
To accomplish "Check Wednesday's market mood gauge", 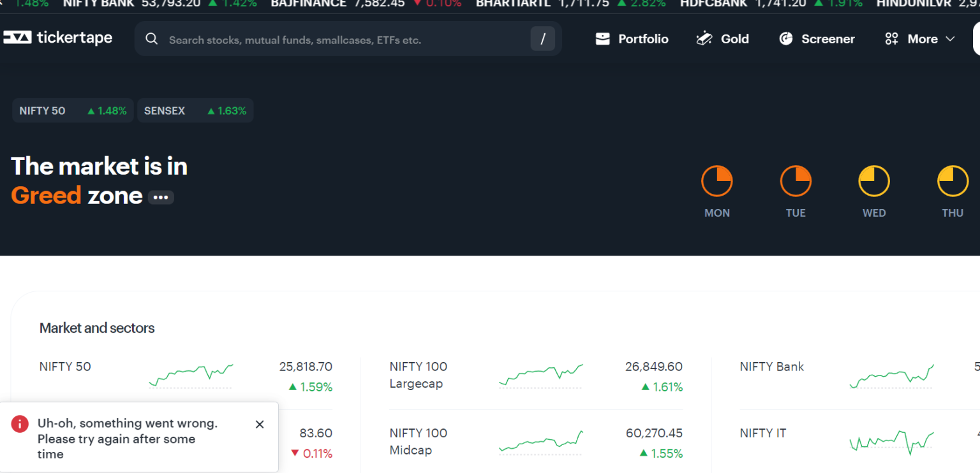I will point(873,180).
